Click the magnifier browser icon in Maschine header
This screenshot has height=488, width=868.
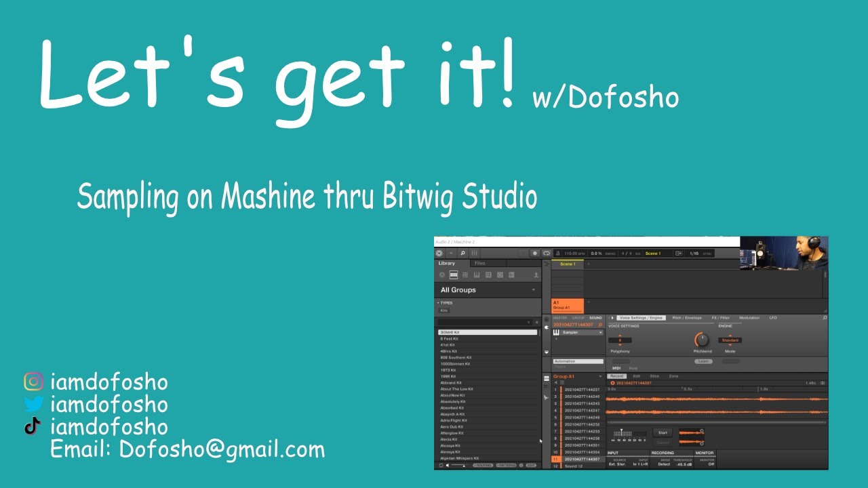point(462,253)
